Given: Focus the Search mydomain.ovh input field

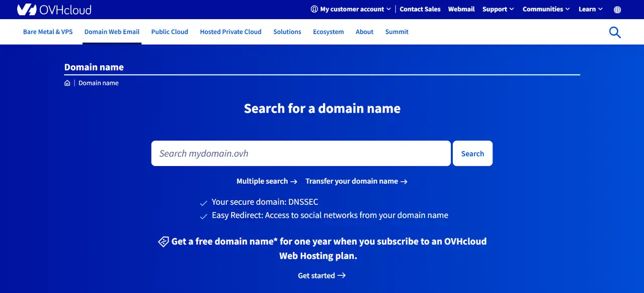Looking at the screenshot, I should pyautogui.click(x=301, y=154).
